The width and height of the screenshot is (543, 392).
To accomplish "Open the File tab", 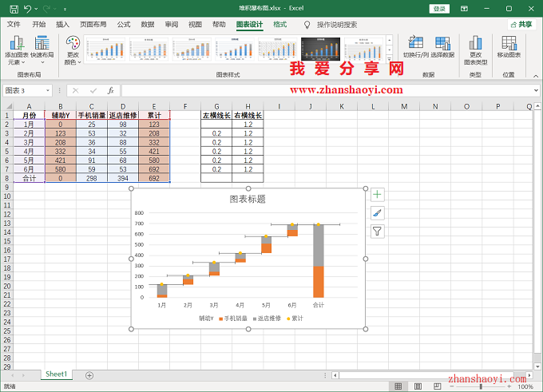I will tap(14, 24).
